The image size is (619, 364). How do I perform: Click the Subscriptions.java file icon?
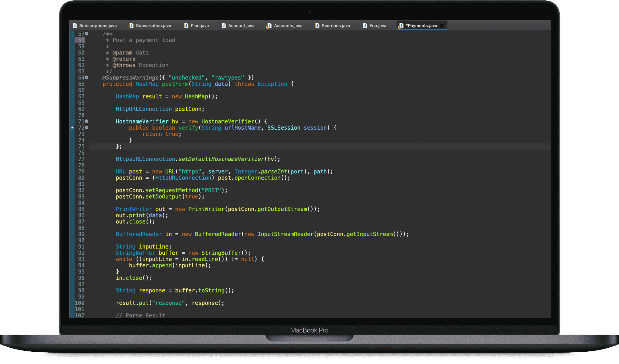click(x=75, y=26)
